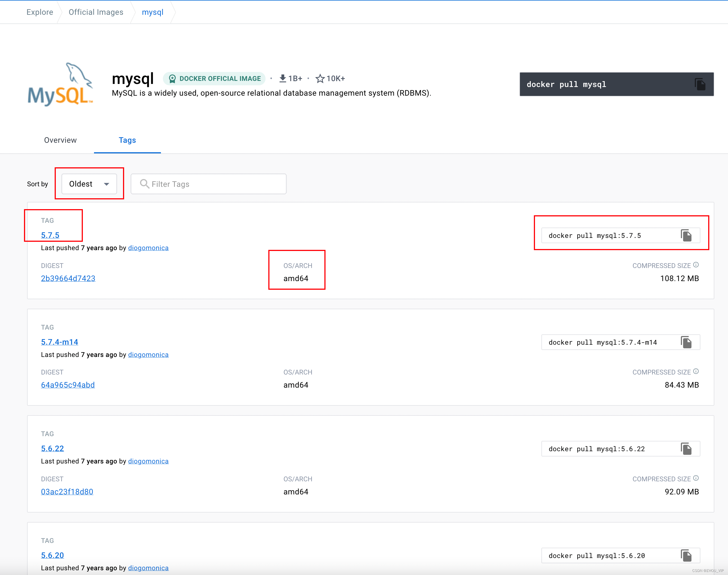Click info icon beside 92.09 MB compressed size

696,478
